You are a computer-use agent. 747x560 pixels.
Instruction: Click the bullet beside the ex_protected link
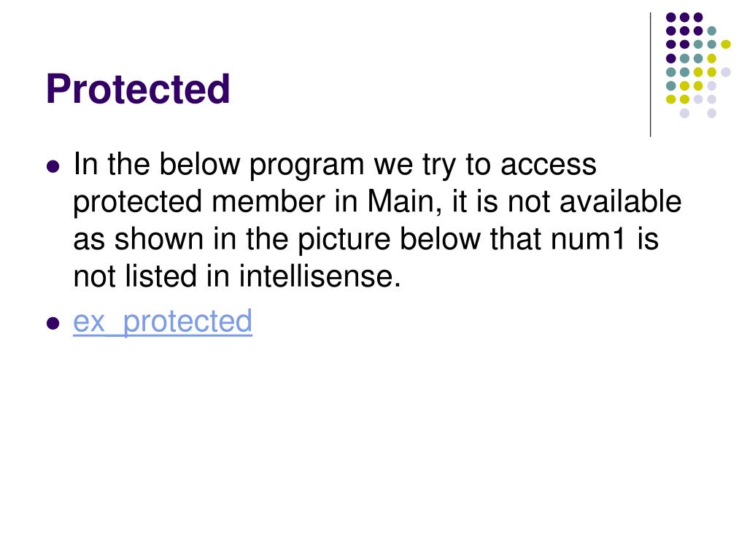53,323
